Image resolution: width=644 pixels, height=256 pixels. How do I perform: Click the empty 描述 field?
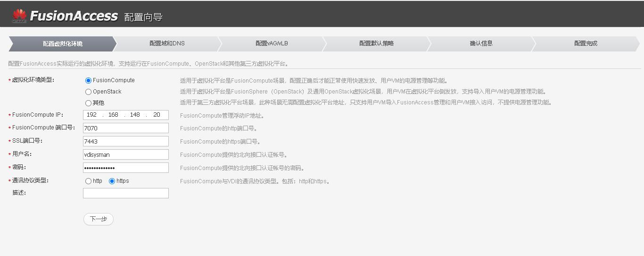(126, 193)
